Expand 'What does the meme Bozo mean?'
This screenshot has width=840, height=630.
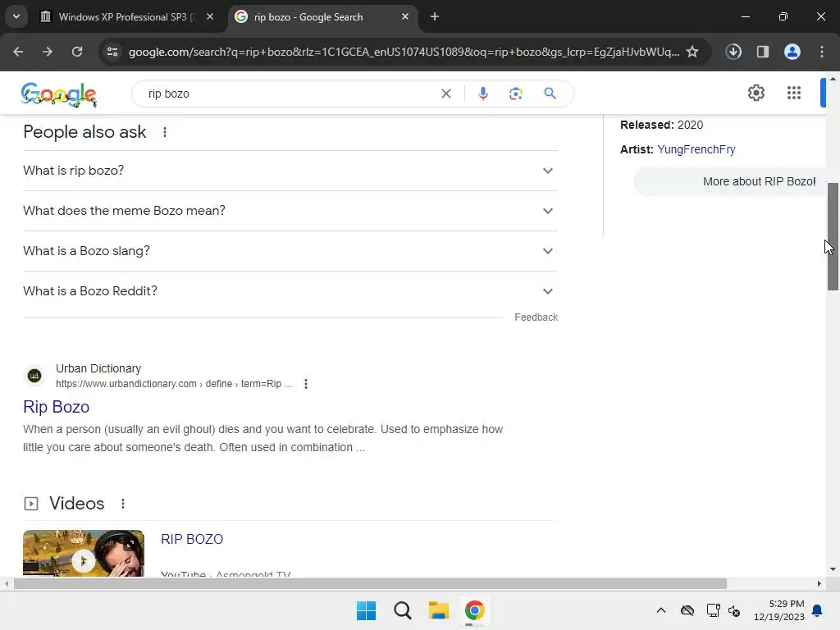290,211
